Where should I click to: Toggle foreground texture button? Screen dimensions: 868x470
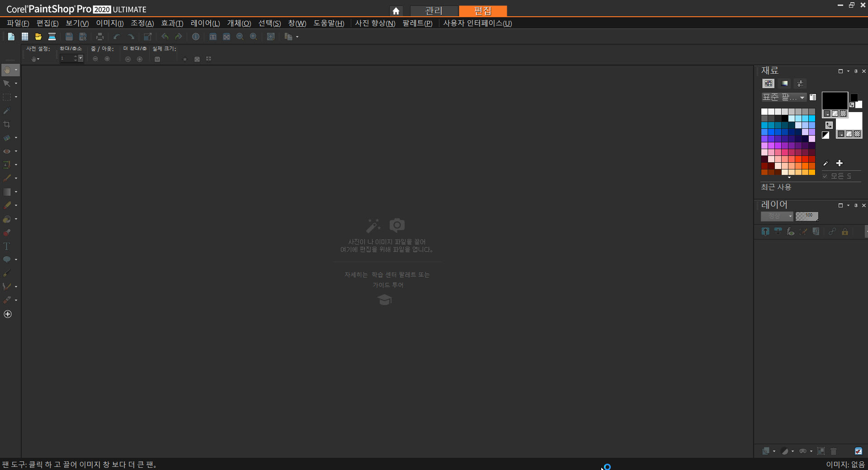point(835,113)
